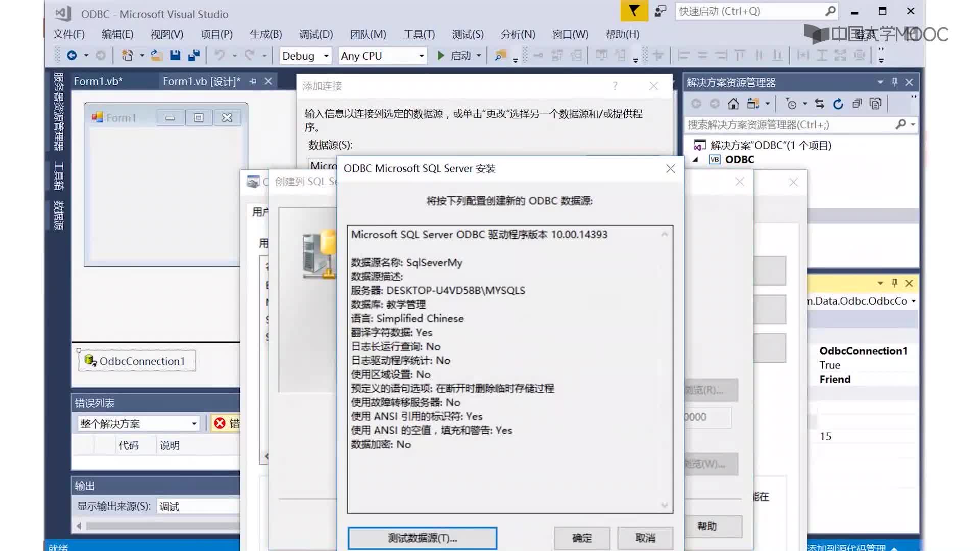Click the ODBC config summary scrollbar down arrow
The width and height of the screenshot is (980, 551).
click(x=665, y=505)
